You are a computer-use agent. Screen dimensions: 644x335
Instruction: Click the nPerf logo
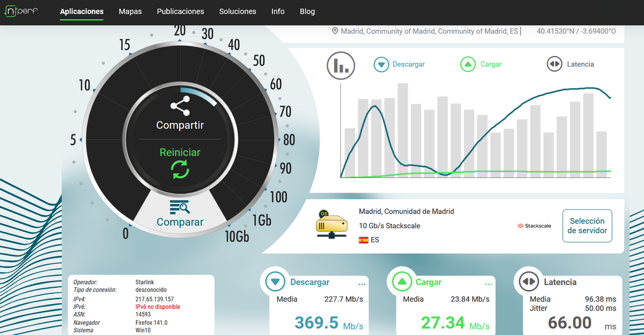[x=21, y=11]
